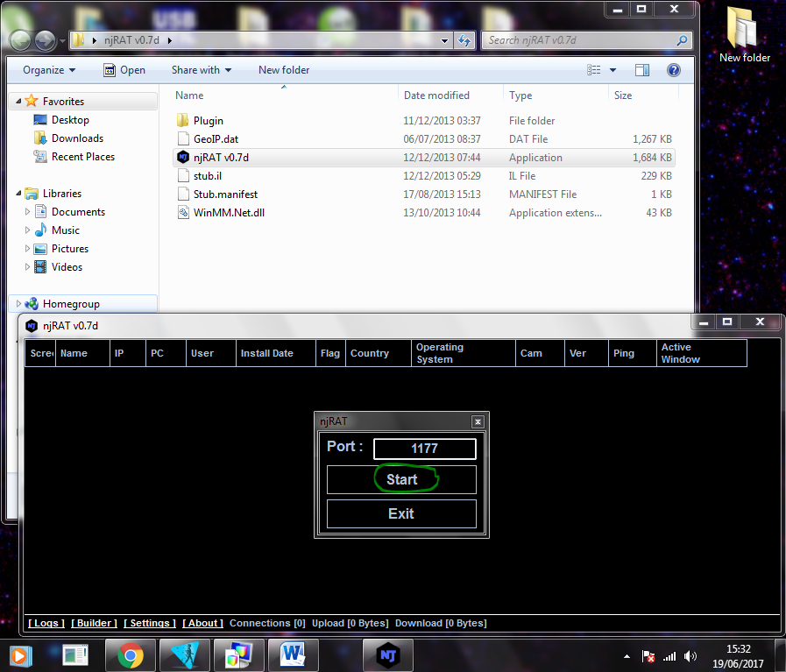Open Recent Places under Favorites
The height and width of the screenshot is (672, 786).
tap(83, 157)
